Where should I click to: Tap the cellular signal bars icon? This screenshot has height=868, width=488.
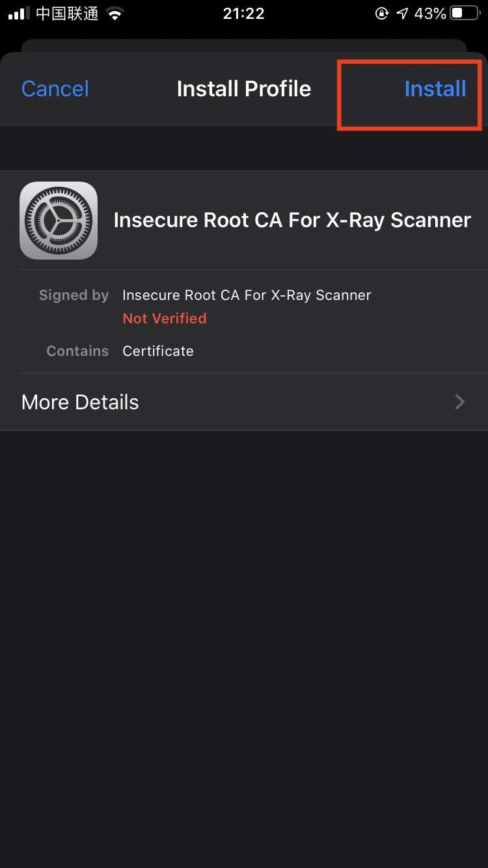point(19,14)
